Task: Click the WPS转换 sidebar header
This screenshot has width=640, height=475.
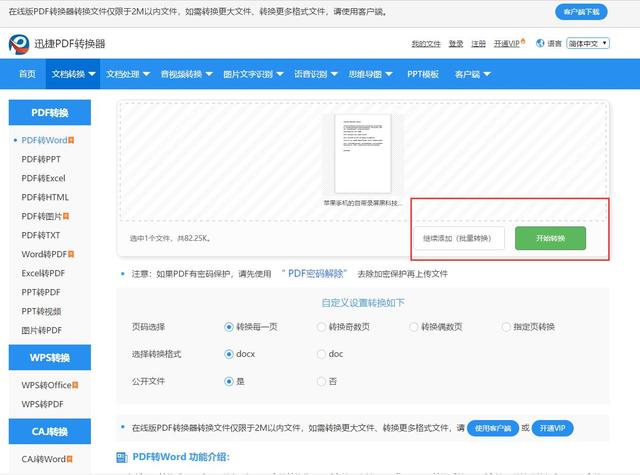Action: click(x=50, y=357)
